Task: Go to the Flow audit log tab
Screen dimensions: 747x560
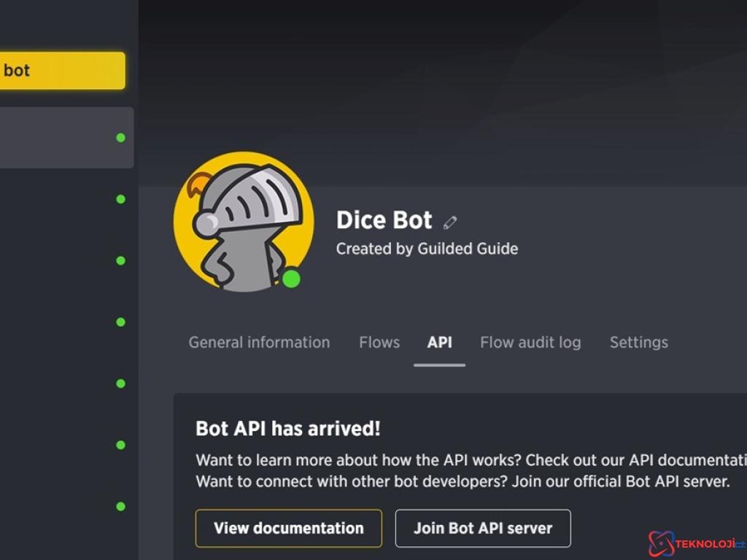Action: [530, 343]
